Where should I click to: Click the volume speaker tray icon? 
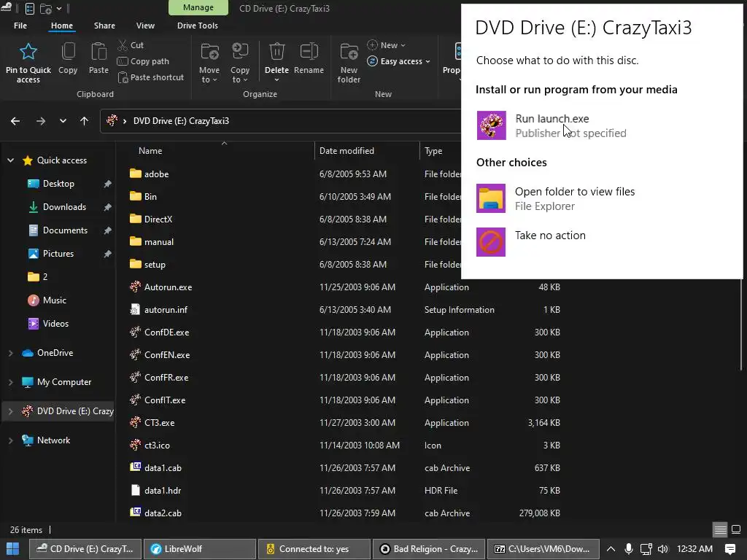[x=662, y=549]
